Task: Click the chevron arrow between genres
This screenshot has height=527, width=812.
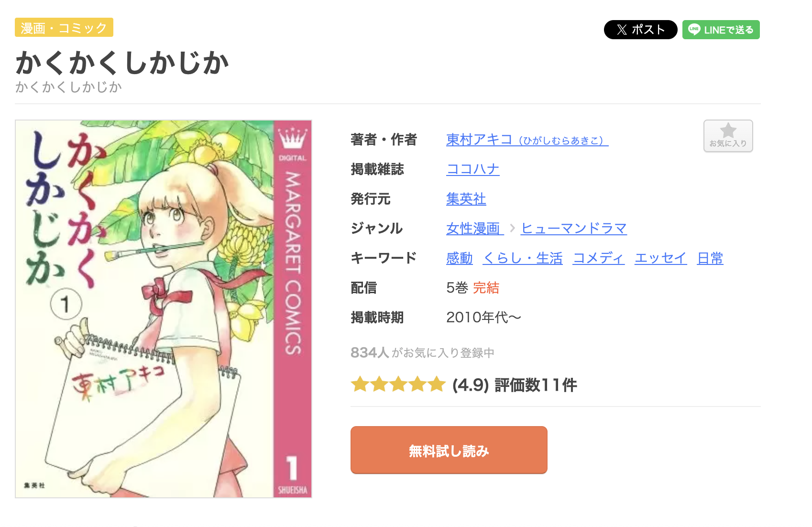Action: coord(512,228)
